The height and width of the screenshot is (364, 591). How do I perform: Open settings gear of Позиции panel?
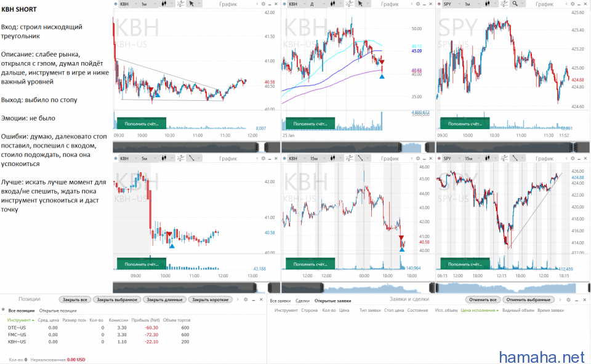[x=246, y=299]
